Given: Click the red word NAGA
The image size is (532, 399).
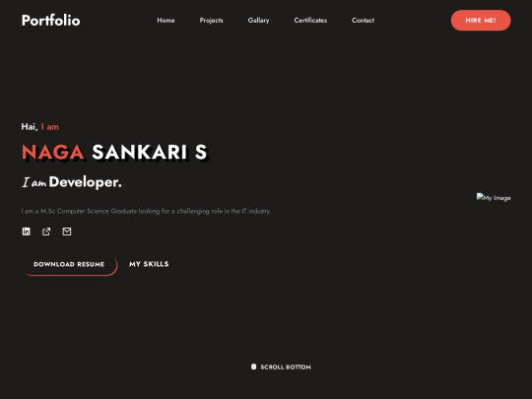Looking at the screenshot, I should click(53, 152).
